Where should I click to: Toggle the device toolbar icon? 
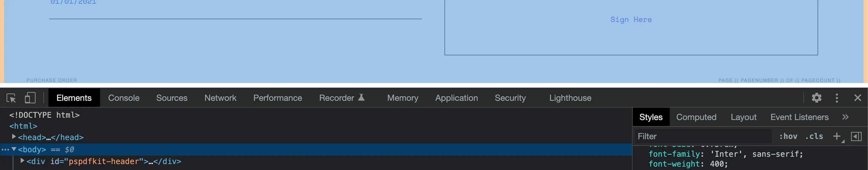coord(30,98)
